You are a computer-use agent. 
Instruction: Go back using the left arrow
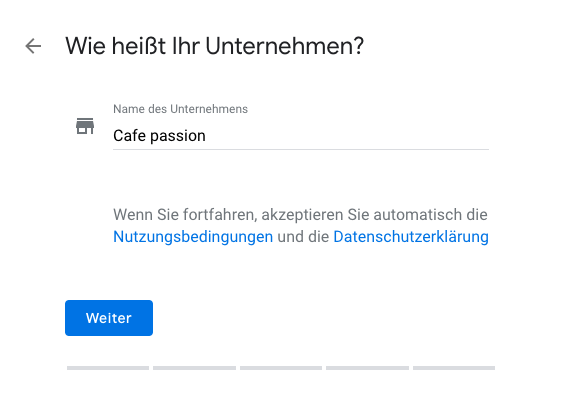33,46
